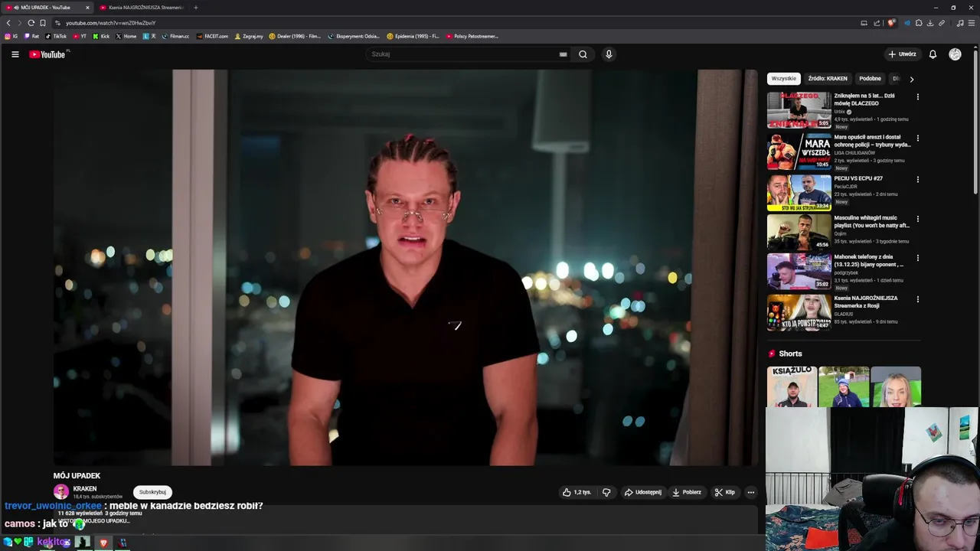Switch to the 'MÓJ UPADEK - YouTube' browser tab
980x551 pixels.
pos(46,8)
